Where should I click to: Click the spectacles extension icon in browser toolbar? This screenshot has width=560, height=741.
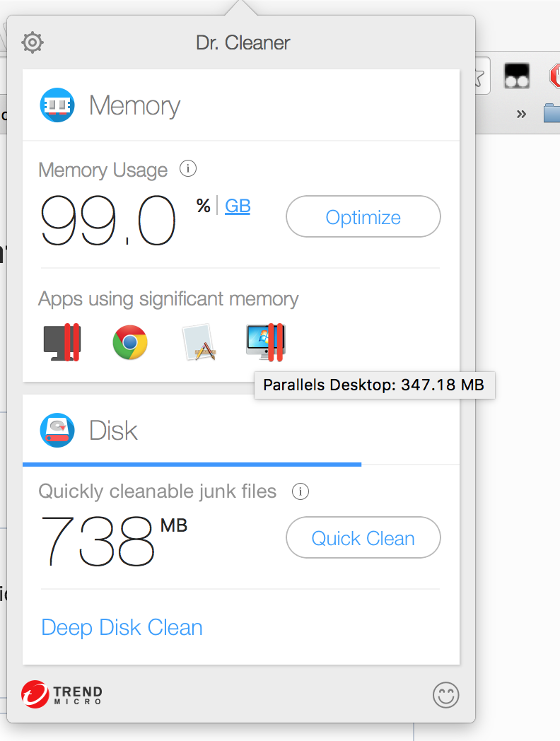coord(517,76)
